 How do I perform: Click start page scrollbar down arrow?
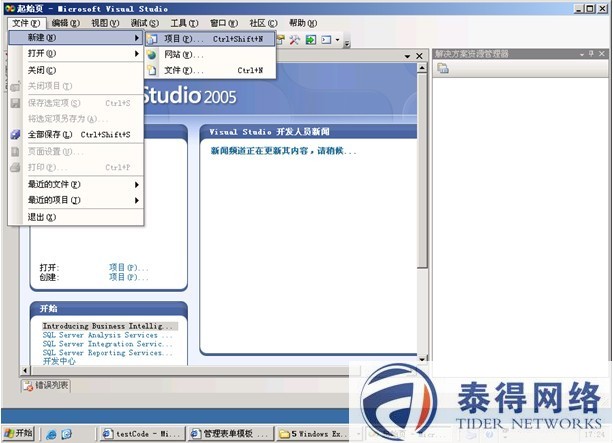[x=422, y=359]
